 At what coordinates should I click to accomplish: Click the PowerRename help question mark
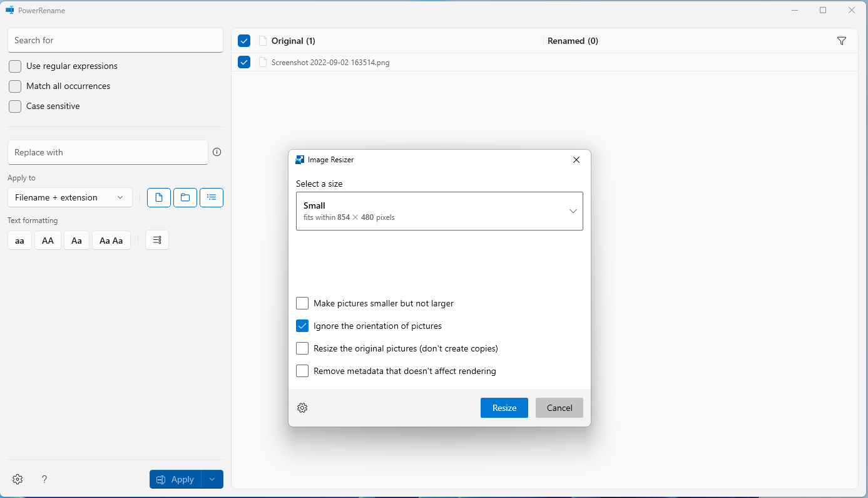click(x=44, y=479)
